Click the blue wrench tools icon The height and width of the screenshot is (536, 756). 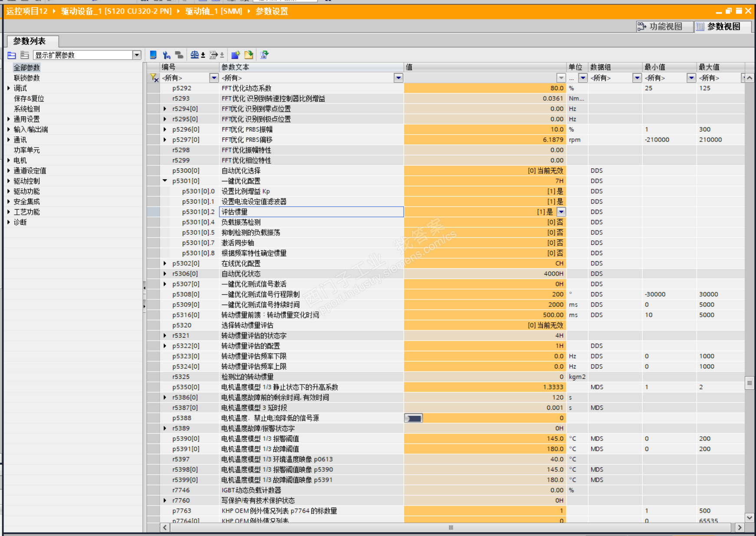(x=166, y=55)
